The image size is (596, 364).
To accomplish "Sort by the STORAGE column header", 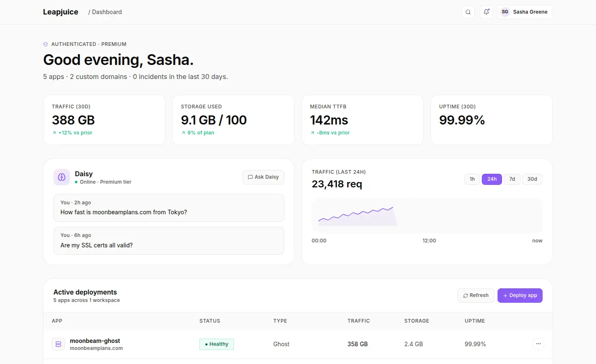I will pyautogui.click(x=417, y=321).
